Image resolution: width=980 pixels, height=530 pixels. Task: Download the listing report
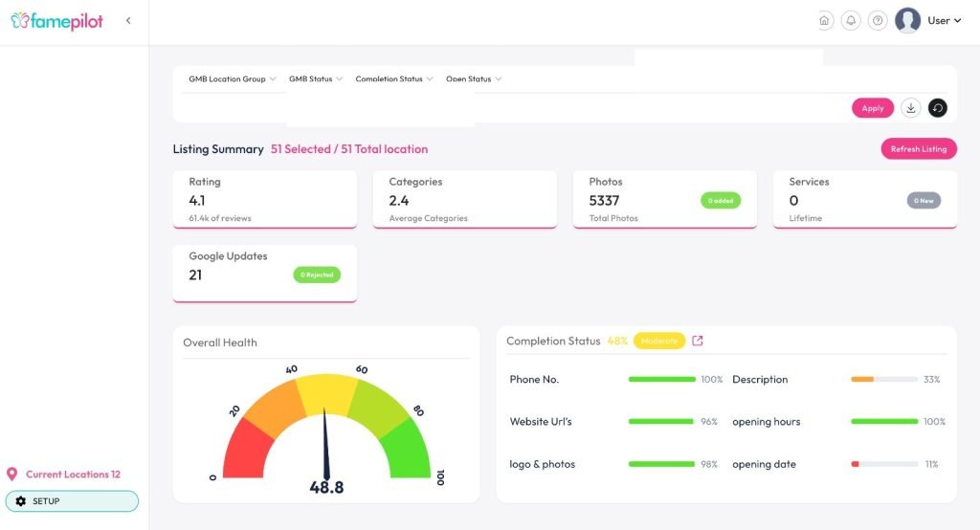point(911,108)
